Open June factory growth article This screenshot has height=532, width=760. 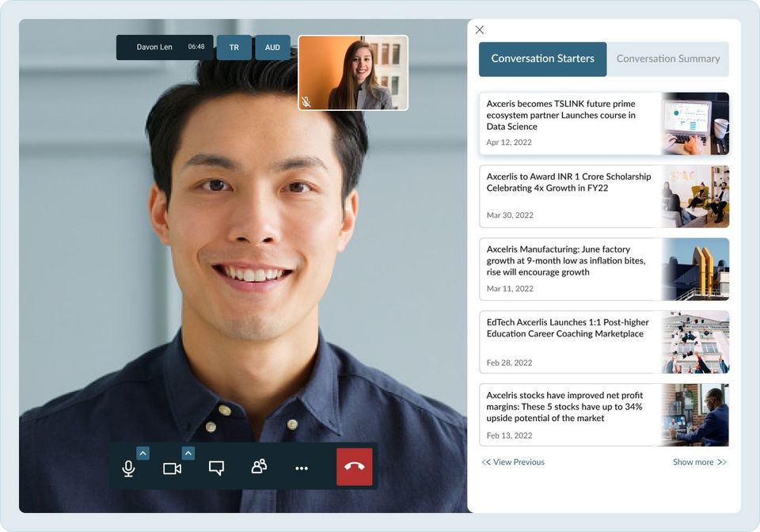tap(604, 269)
